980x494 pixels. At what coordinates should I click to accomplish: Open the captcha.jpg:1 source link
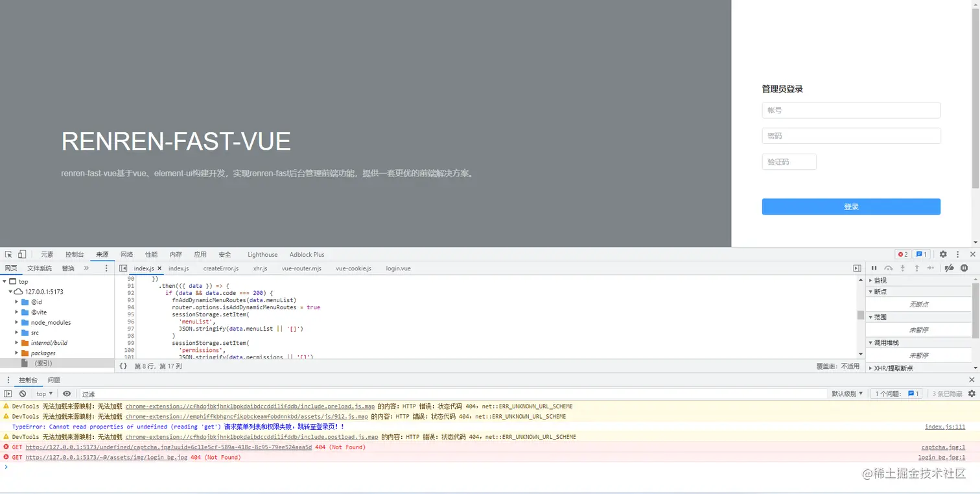(x=943, y=447)
